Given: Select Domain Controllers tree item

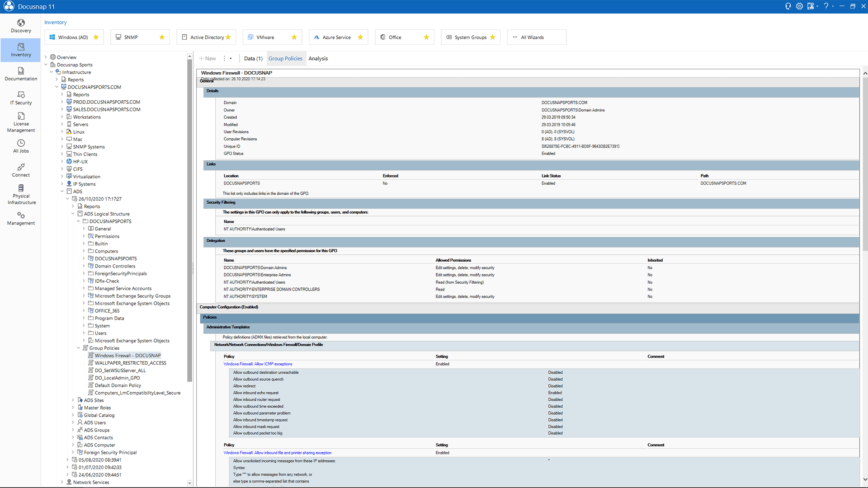Looking at the screenshot, I should (x=115, y=266).
